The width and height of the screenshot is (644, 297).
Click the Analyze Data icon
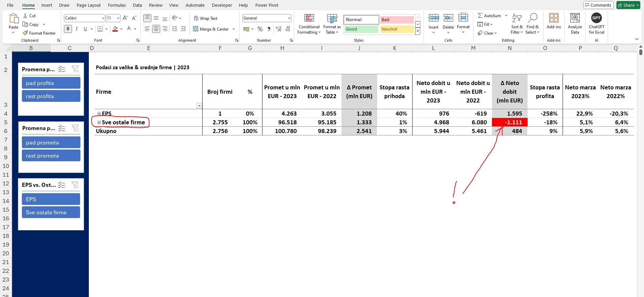[x=575, y=18]
